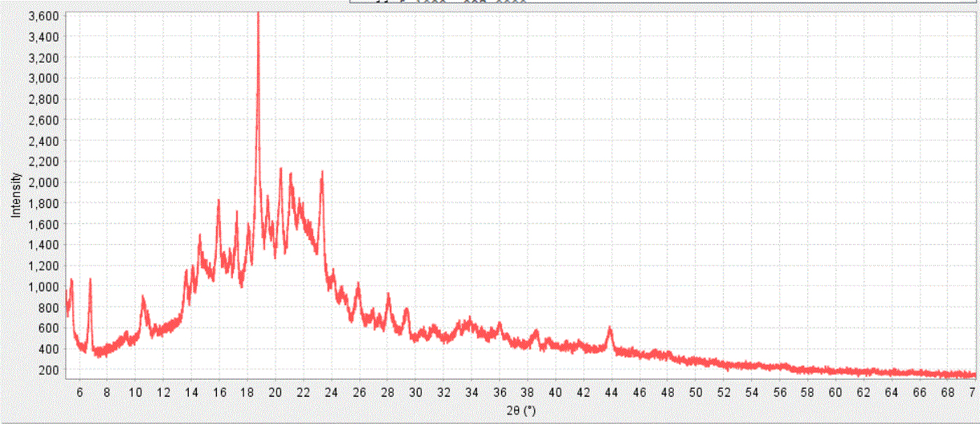
Task: Click the 58 tick label on the 2θ axis
Action: point(807,393)
